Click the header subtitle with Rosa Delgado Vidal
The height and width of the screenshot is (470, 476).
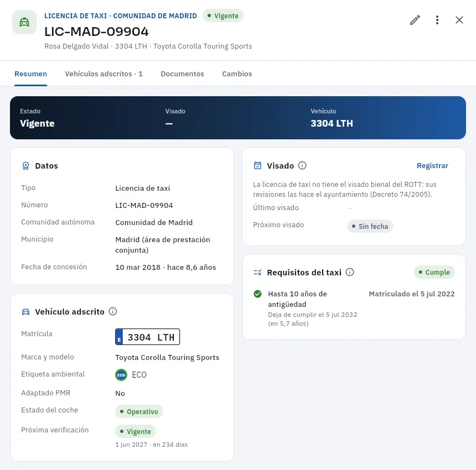(x=148, y=46)
